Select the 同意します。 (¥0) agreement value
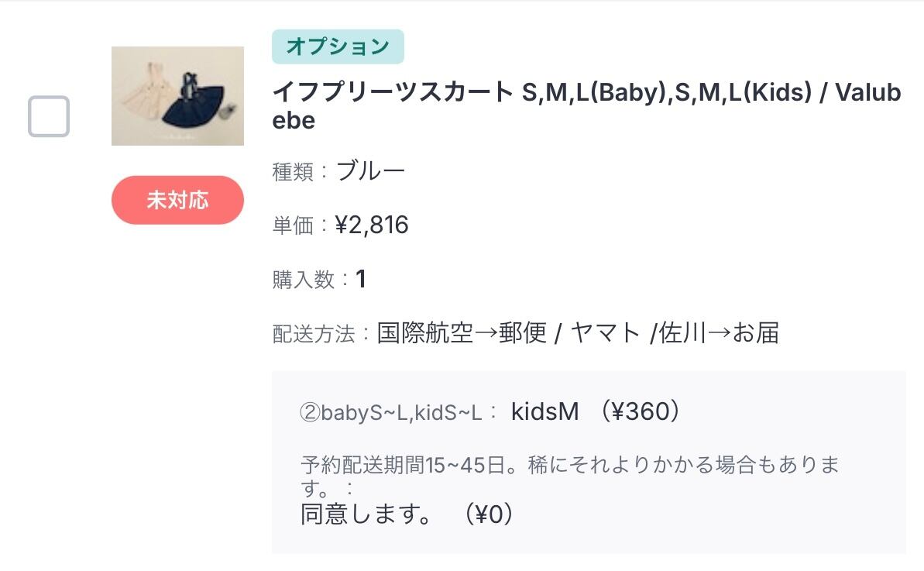This screenshot has height=571, width=924. click(407, 514)
